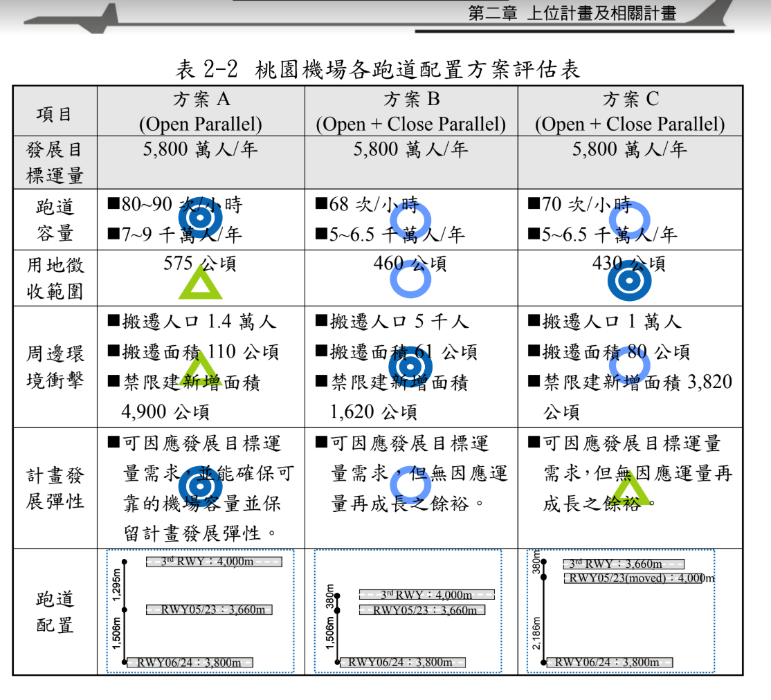
Task: Click 搬遷面積 80 公頃
Action: [609, 351]
